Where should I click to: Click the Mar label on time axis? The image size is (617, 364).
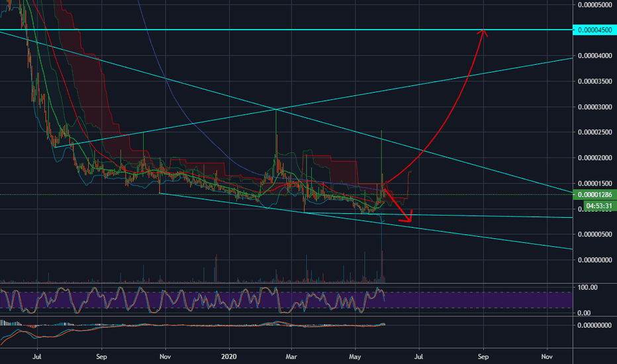(x=291, y=357)
